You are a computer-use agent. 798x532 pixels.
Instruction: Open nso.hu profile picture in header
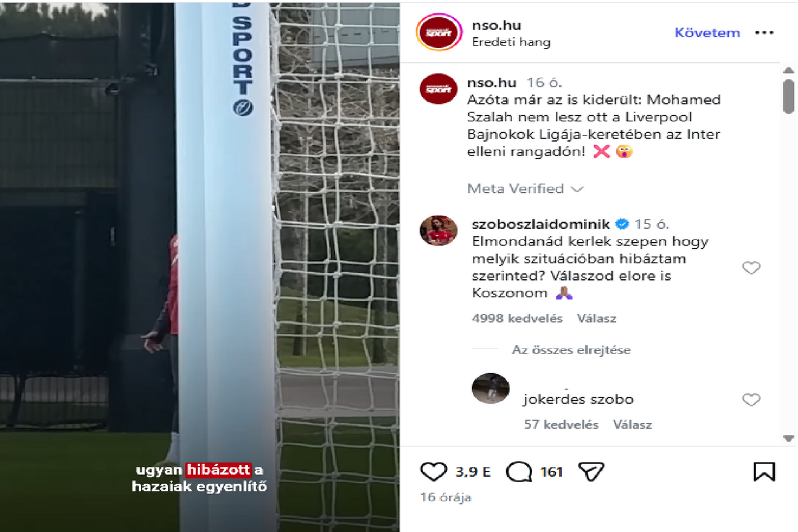[x=438, y=32]
